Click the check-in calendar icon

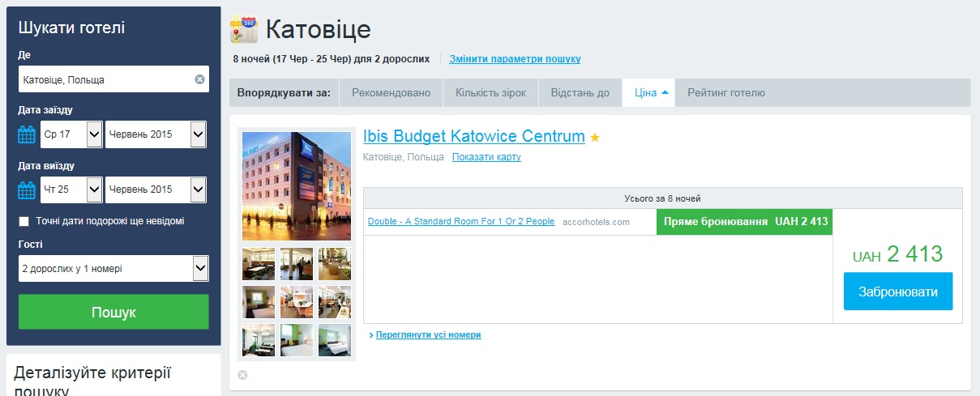click(27, 134)
